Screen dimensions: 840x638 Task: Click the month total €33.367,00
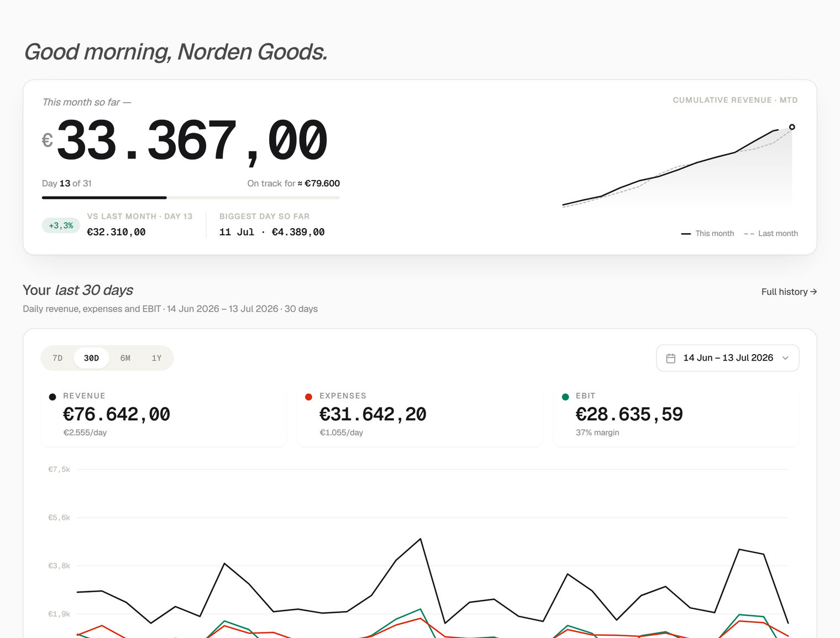tap(185, 140)
